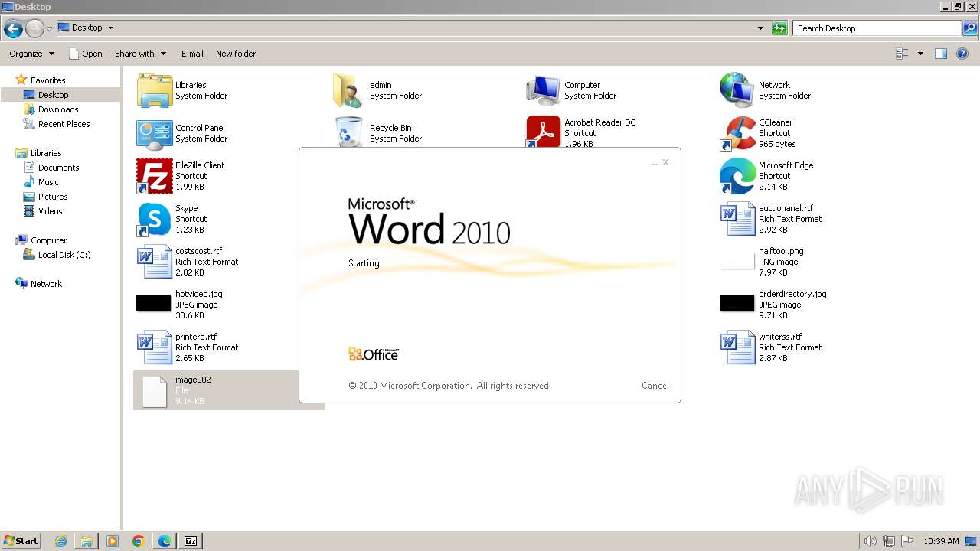Open the address bar history dropdown
This screenshot has height=551, width=980.
point(760,28)
